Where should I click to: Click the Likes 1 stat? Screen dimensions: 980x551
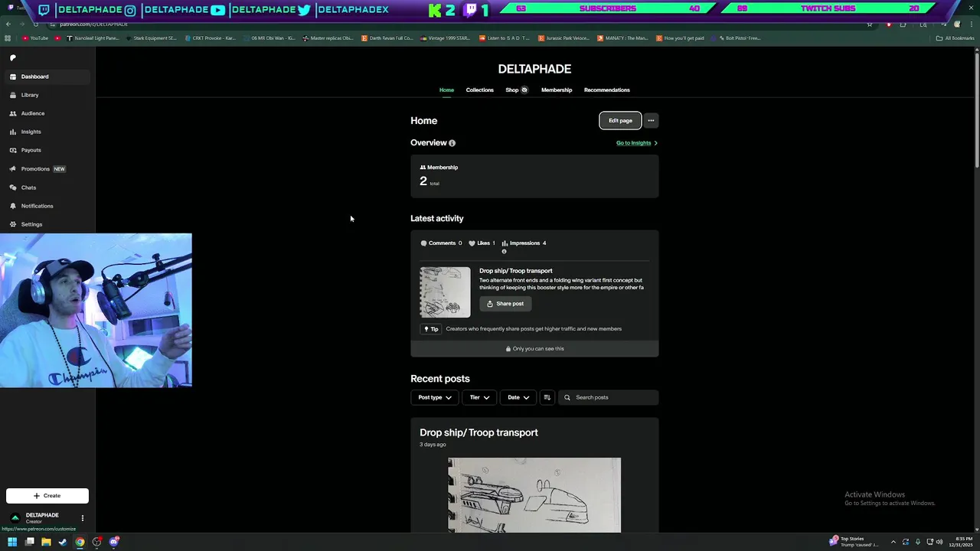pos(482,243)
